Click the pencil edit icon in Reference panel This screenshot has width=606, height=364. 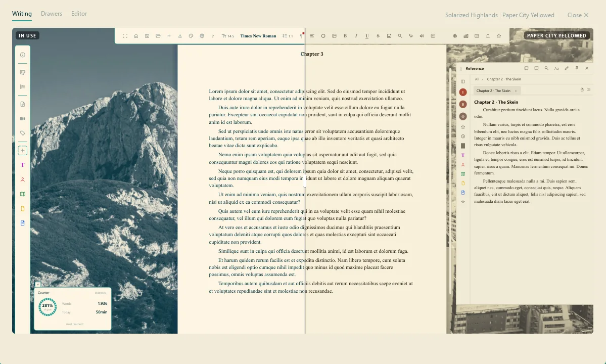coord(567,68)
